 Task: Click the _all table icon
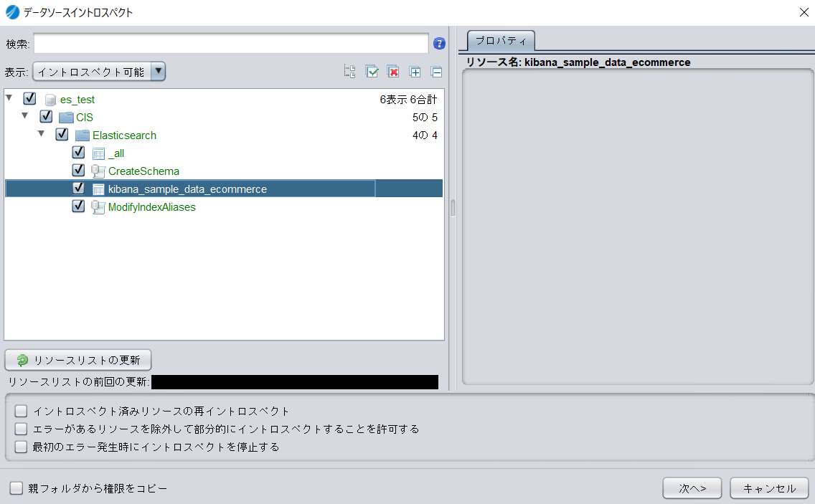(99, 154)
